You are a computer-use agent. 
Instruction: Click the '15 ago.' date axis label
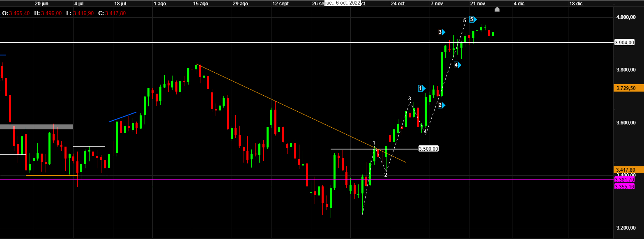tap(201, 3)
